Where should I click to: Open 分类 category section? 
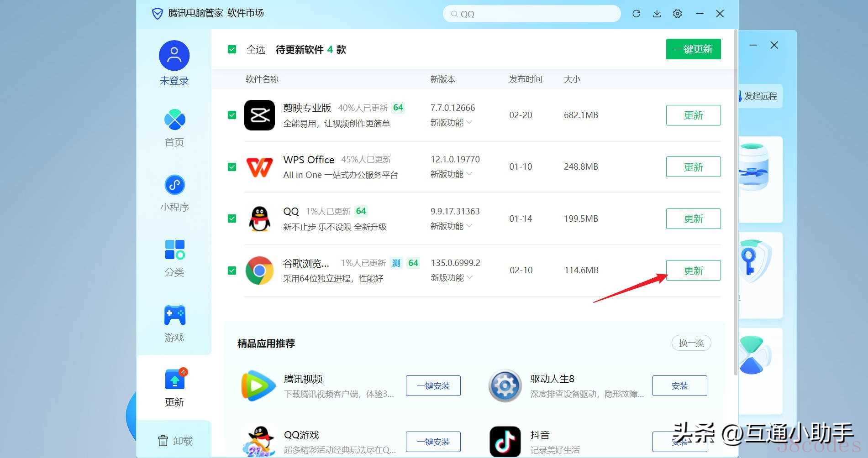click(174, 258)
